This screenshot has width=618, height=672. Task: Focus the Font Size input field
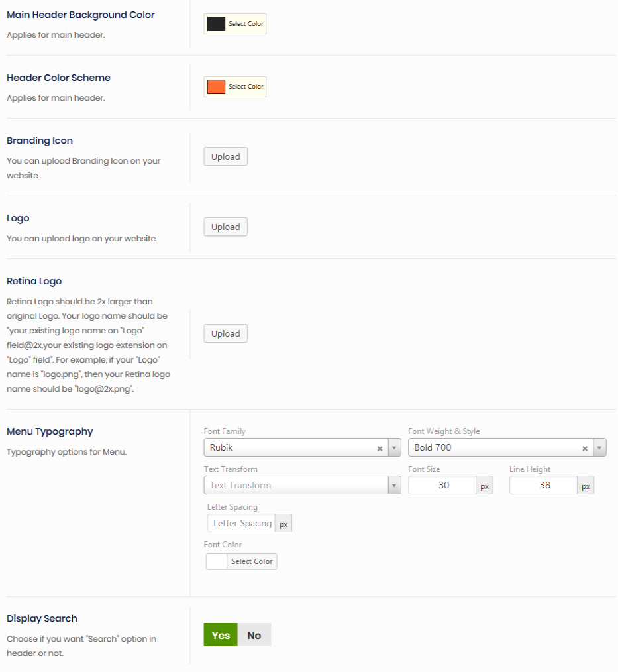[442, 486]
